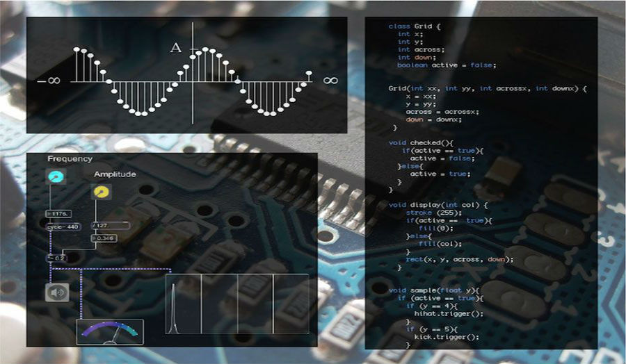Select the cycle~ 440 object box

pyautogui.click(x=63, y=226)
